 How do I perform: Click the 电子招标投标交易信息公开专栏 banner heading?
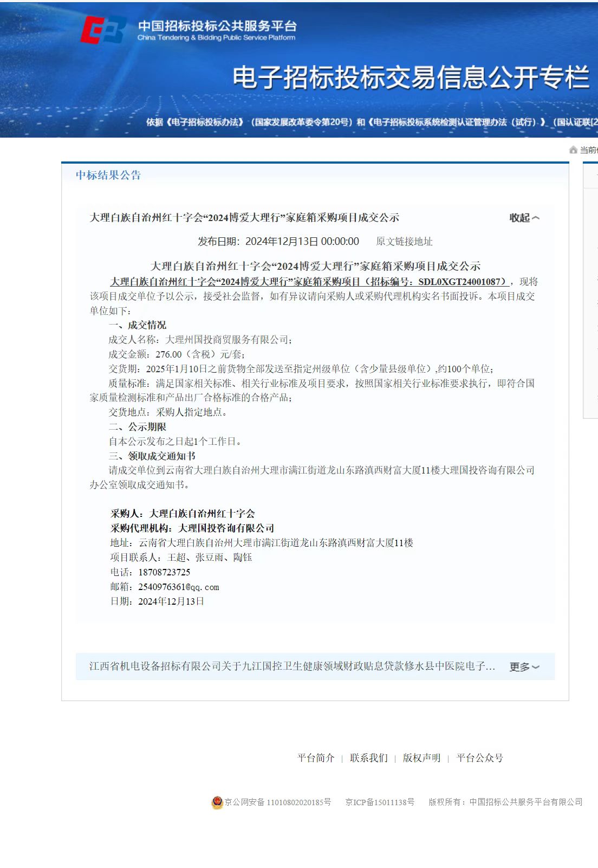[x=411, y=77]
